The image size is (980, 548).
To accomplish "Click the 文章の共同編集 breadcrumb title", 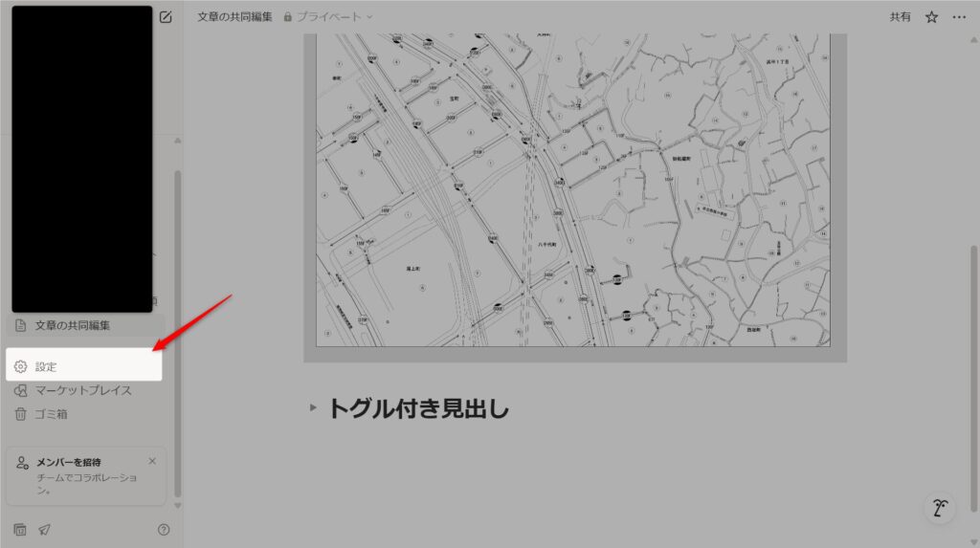I will tap(234, 17).
